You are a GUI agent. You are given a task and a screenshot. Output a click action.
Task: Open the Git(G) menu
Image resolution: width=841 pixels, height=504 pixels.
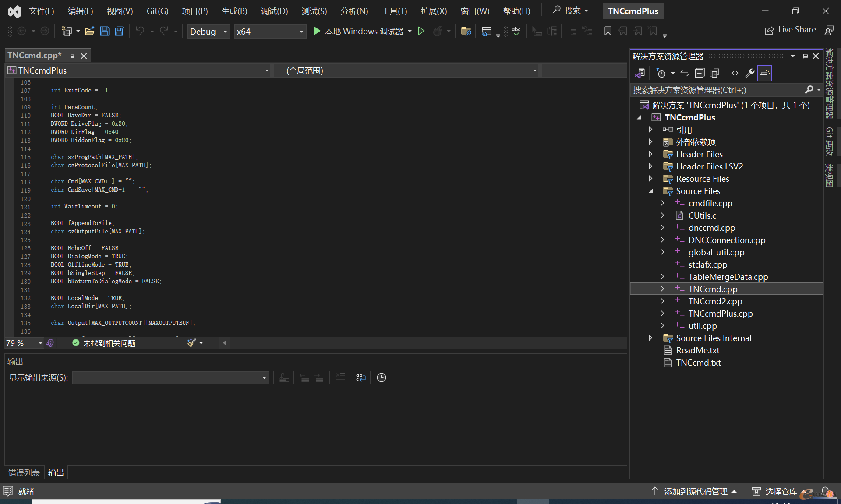157,11
